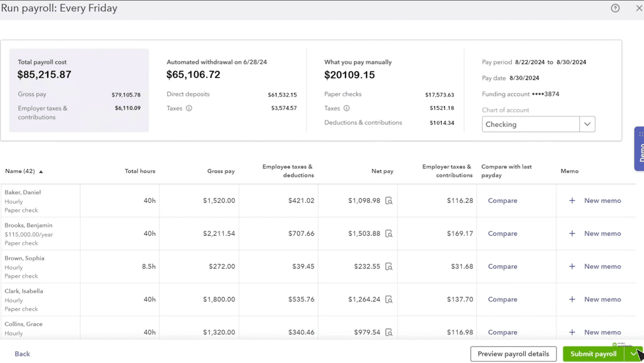Open the dropdown arrow beside Submit payroll
The width and height of the screenshot is (644, 363).
coord(634,354)
